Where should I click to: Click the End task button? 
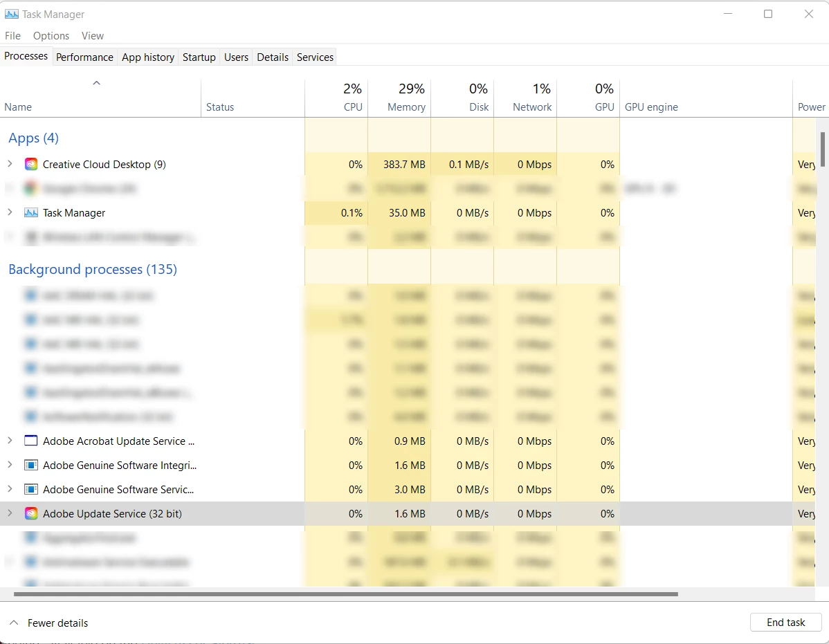785,623
